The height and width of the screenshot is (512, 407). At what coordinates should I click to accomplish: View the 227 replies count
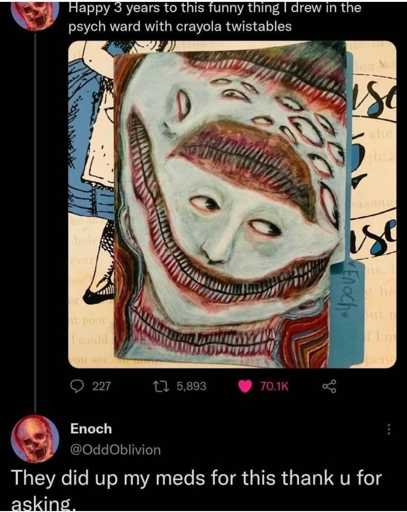tap(101, 387)
